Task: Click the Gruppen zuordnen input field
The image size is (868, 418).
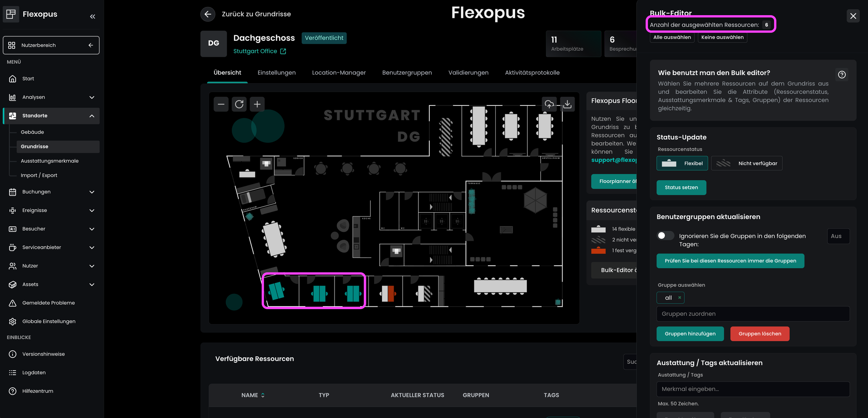Action: 753,314
